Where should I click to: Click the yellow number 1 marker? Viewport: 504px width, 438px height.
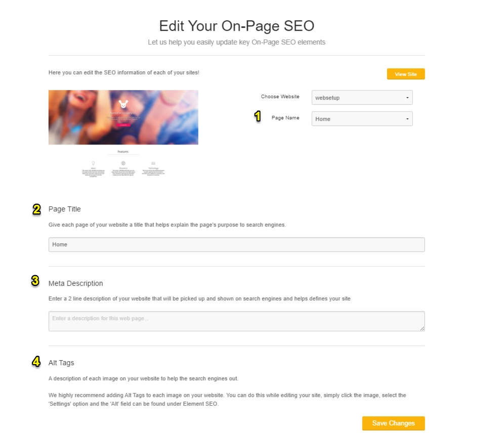258,116
